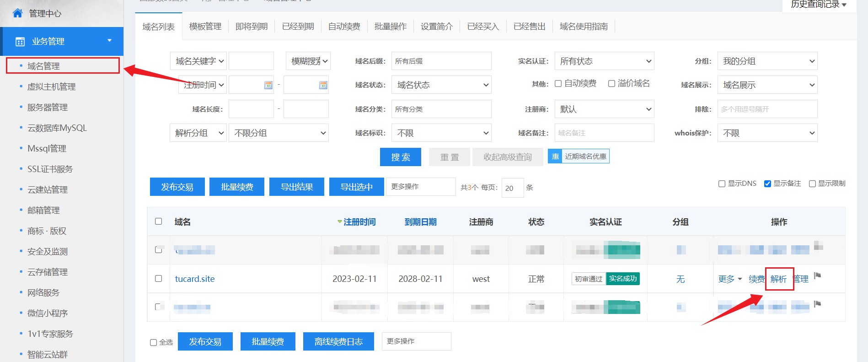Open the 域名状态 dropdown
Image resolution: width=868 pixels, height=362 pixels.
point(441,85)
